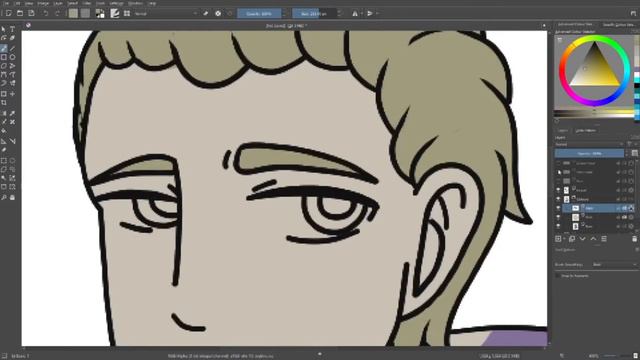Click the brush Opacity slider in toolbar
The width and height of the screenshot is (640, 360).
(x=259, y=13)
